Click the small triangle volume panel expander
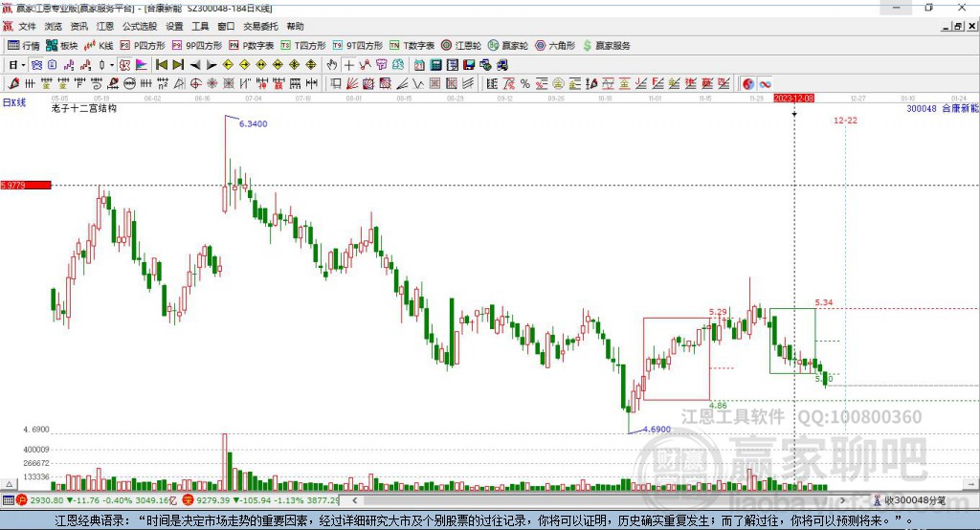The width and height of the screenshot is (980, 530). [x=9, y=484]
